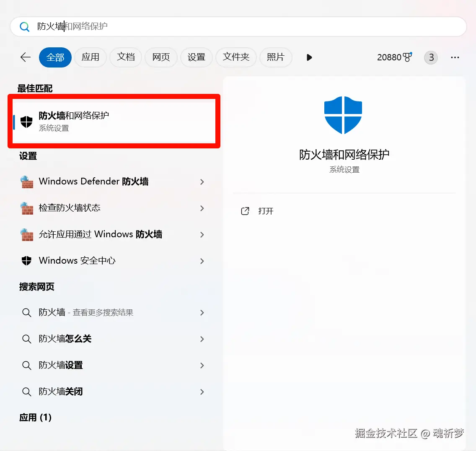Open the 20880 rewards points trophy
Image resolution: width=476 pixels, height=451 pixels.
pos(395,57)
